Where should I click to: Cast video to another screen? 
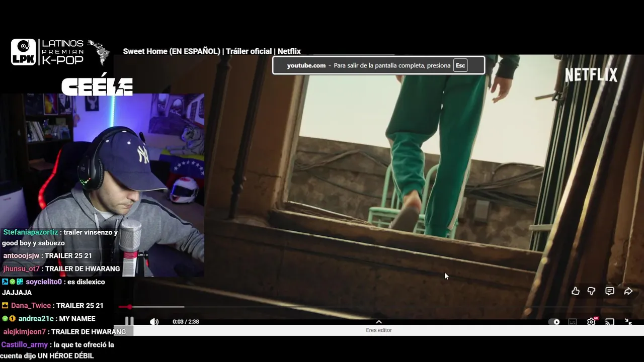[610, 322]
